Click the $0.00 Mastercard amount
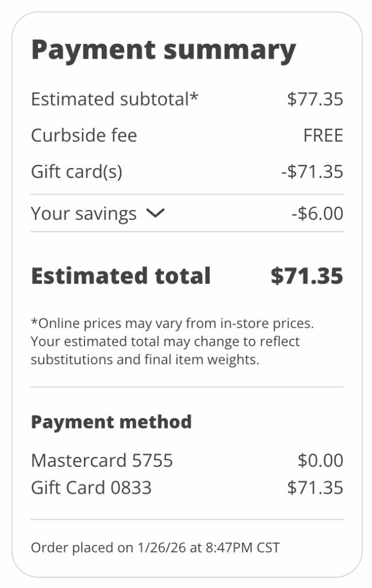 (320, 461)
